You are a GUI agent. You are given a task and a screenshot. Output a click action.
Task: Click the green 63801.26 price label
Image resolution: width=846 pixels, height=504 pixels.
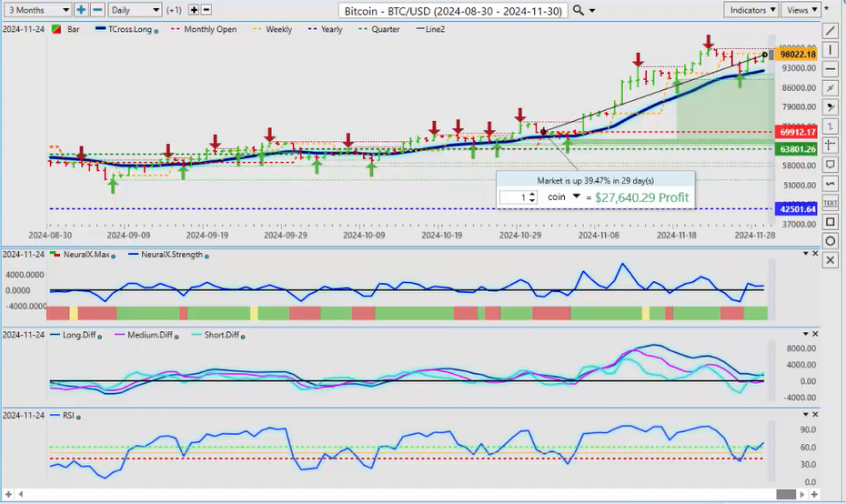pos(798,149)
